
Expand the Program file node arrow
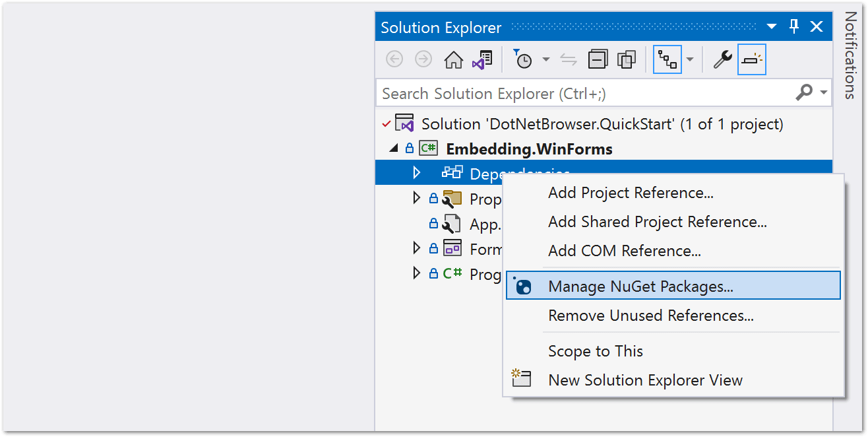click(416, 273)
